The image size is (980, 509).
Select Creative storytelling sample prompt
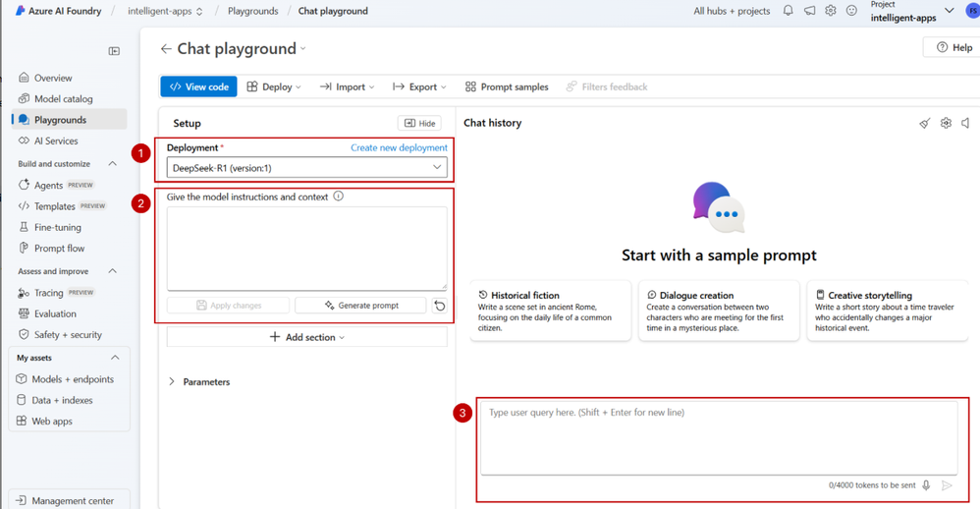click(x=888, y=311)
